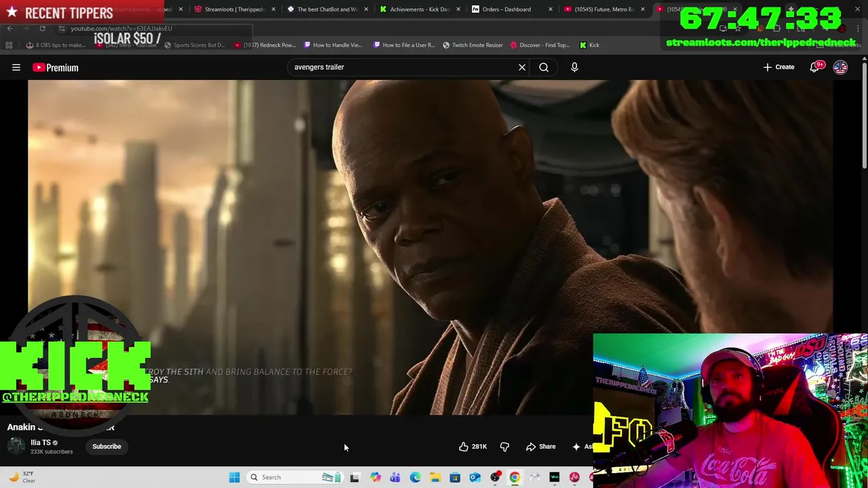This screenshot has height=488, width=868.
Task: Open the Kick bookmark
Action: [x=589, y=45]
